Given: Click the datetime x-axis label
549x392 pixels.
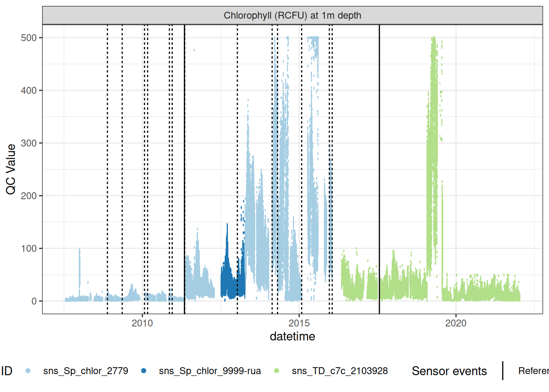Looking at the screenshot, I should pos(292,336).
